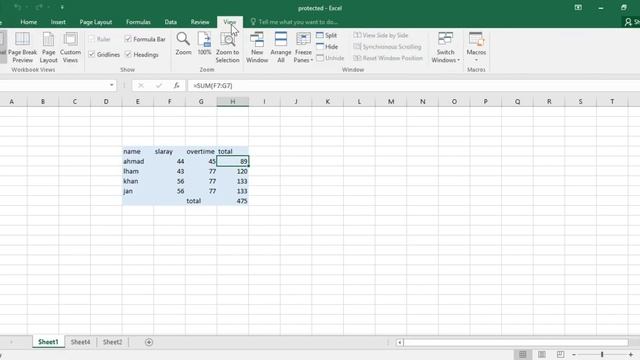Open the Data tab
The height and width of the screenshot is (360, 640).
(x=171, y=22)
